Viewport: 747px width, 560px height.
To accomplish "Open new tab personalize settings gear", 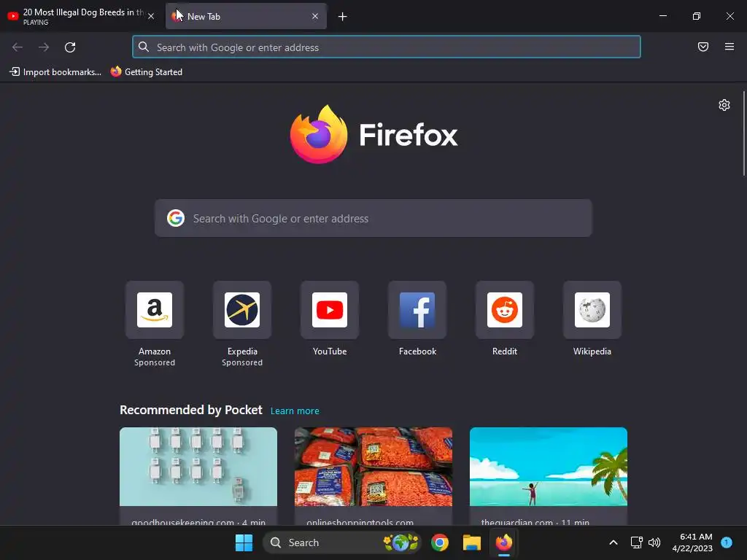I will click(x=724, y=105).
